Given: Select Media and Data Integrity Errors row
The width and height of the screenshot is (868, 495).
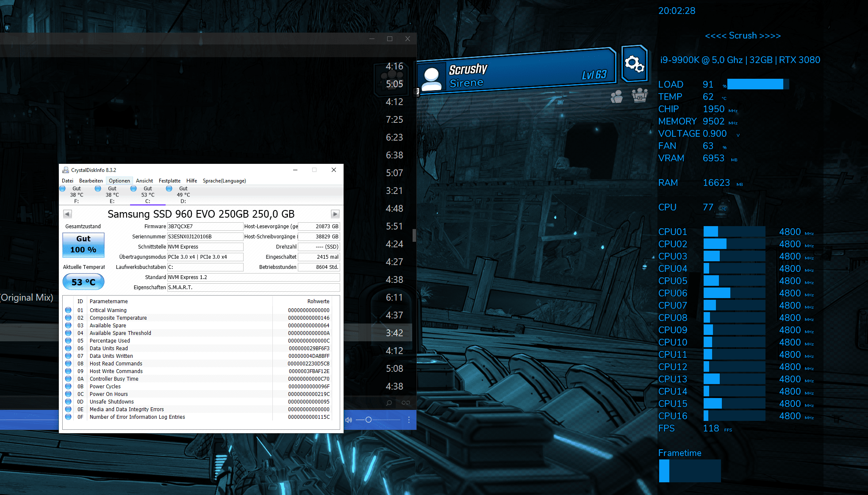Looking at the screenshot, I should pos(197,409).
